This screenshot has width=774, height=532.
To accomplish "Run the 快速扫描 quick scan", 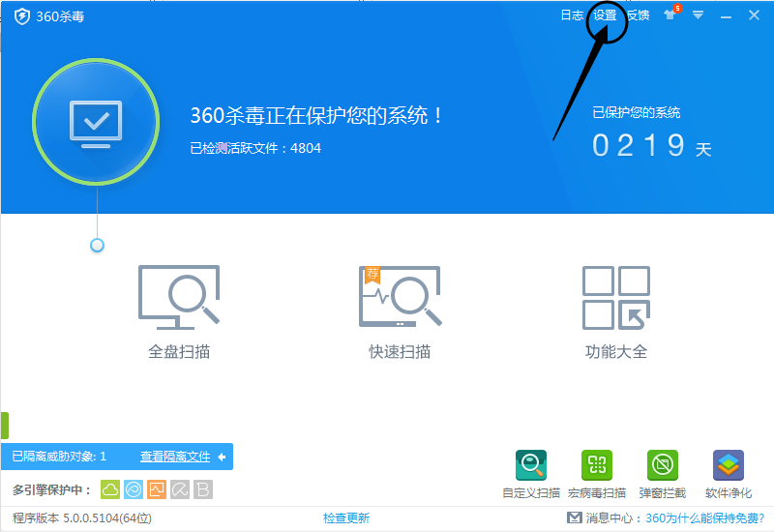I will [400, 311].
